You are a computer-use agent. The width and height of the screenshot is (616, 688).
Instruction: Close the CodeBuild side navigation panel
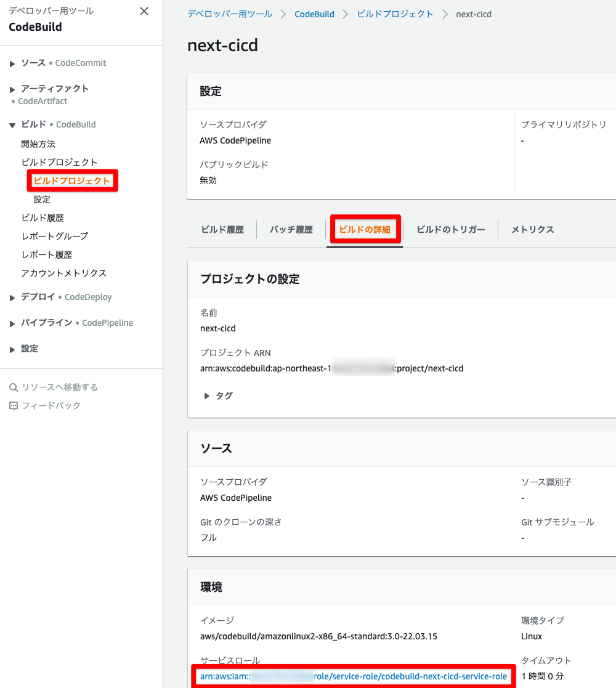144,11
